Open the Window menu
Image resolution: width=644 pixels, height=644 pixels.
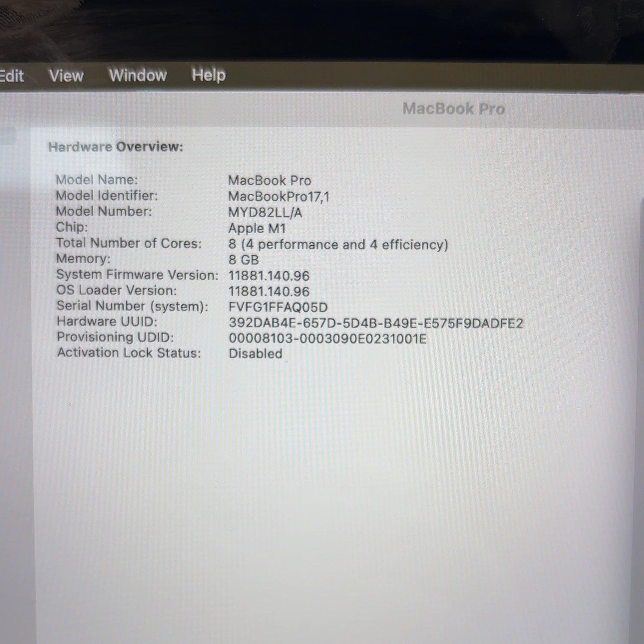(138, 75)
